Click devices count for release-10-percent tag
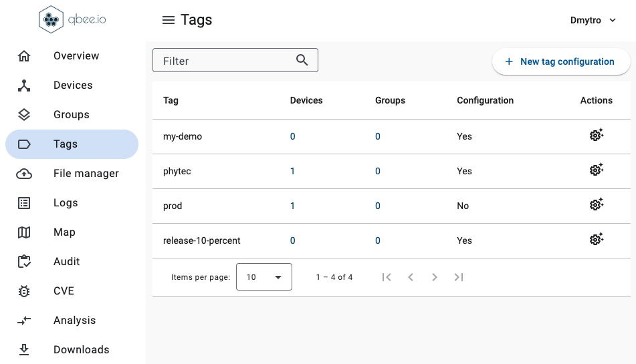 [x=292, y=241]
